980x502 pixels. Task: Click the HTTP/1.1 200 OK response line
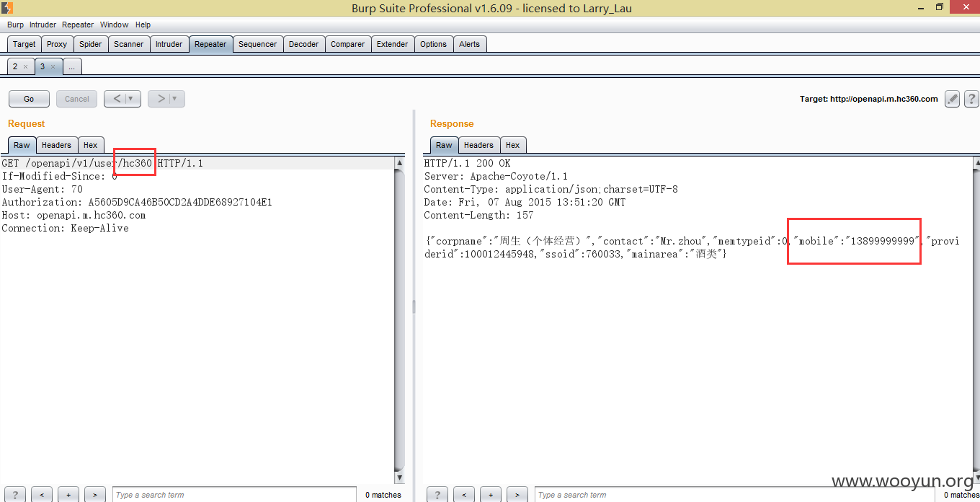467,163
